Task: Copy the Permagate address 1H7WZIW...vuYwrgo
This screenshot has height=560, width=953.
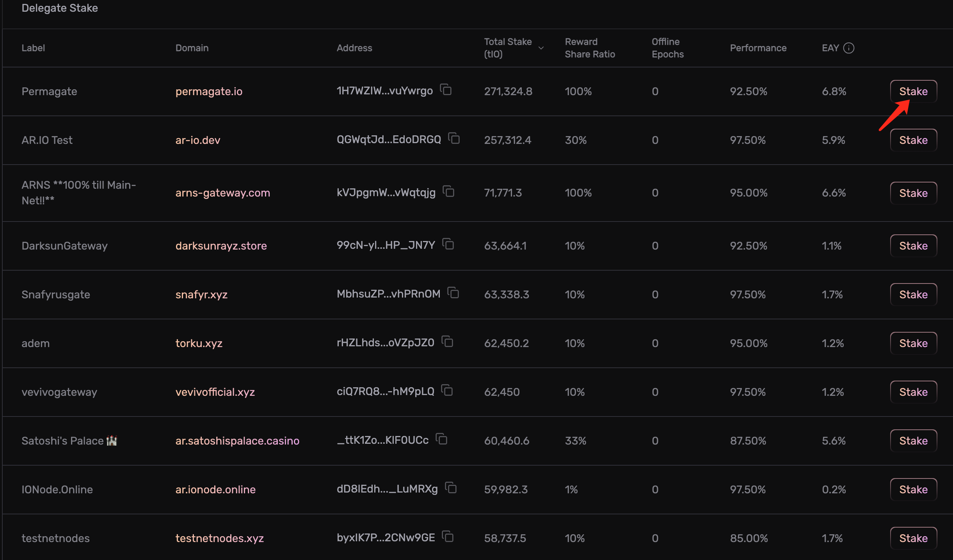Action: click(x=446, y=90)
